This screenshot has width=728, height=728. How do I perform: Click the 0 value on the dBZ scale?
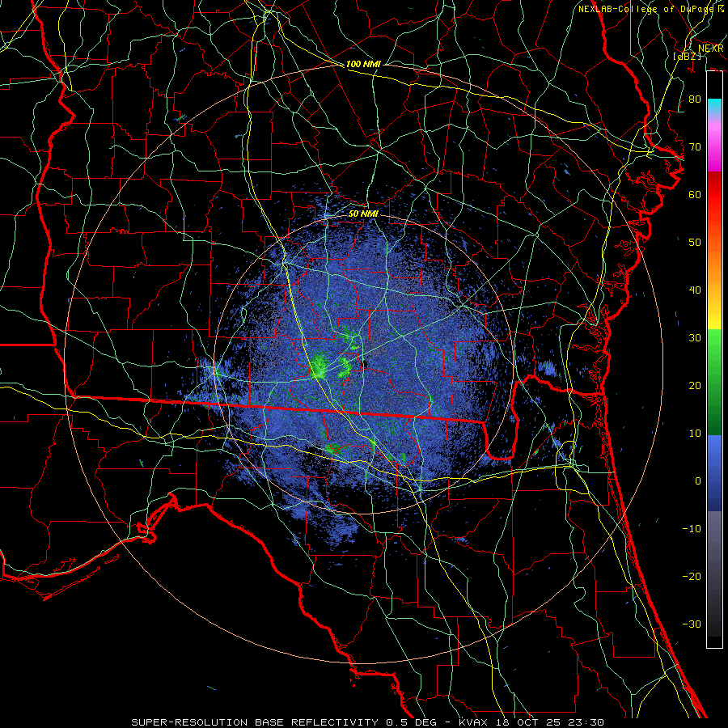coord(698,481)
